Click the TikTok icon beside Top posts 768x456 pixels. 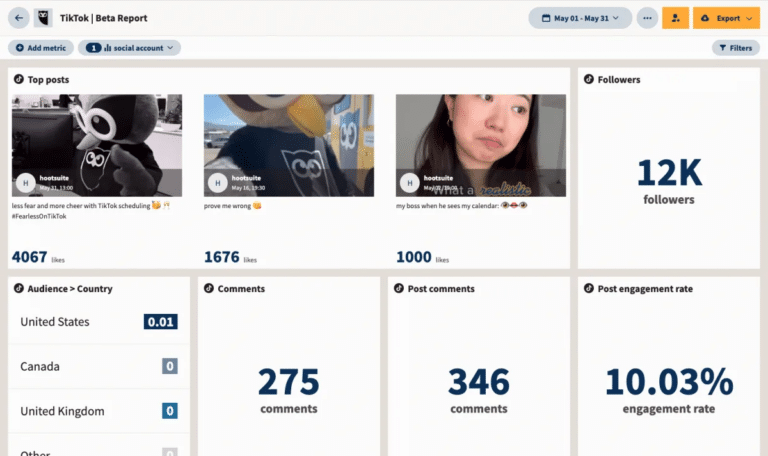pyautogui.click(x=19, y=79)
